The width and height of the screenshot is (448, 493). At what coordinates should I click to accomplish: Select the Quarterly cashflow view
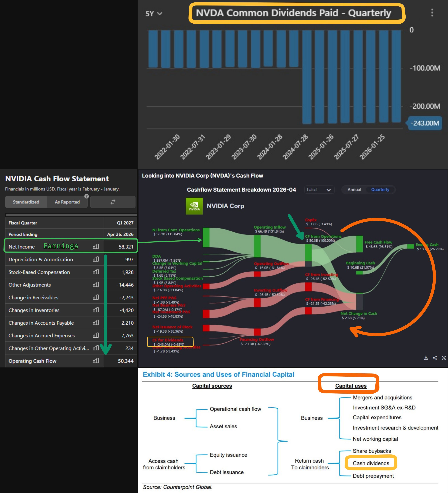(x=380, y=190)
